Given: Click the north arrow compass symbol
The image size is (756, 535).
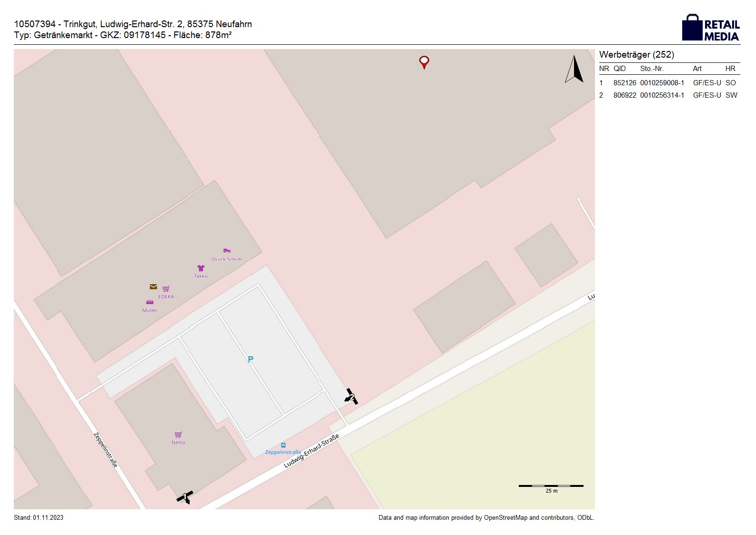Looking at the screenshot, I should tap(575, 70).
